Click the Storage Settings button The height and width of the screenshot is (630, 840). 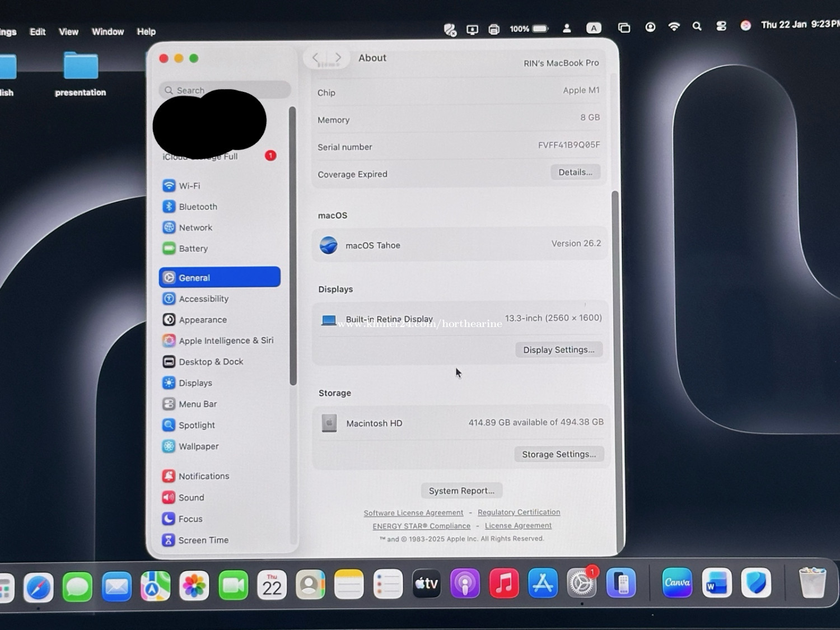click(558, 454)
